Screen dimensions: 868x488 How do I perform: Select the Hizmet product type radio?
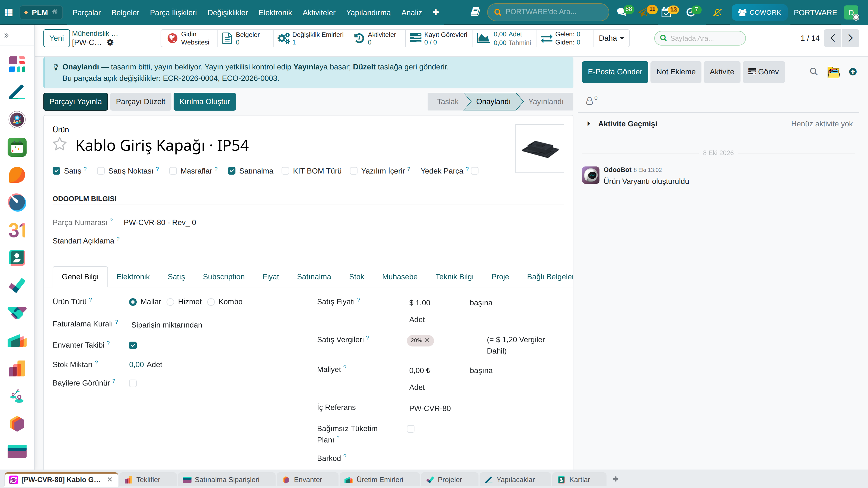pyautogui.click(x=171, y=302)
